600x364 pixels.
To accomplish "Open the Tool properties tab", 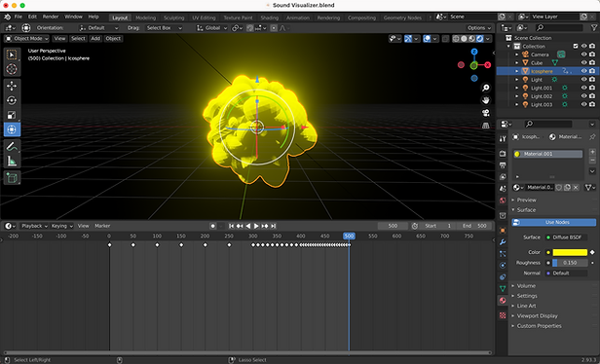I will (503, 139).
